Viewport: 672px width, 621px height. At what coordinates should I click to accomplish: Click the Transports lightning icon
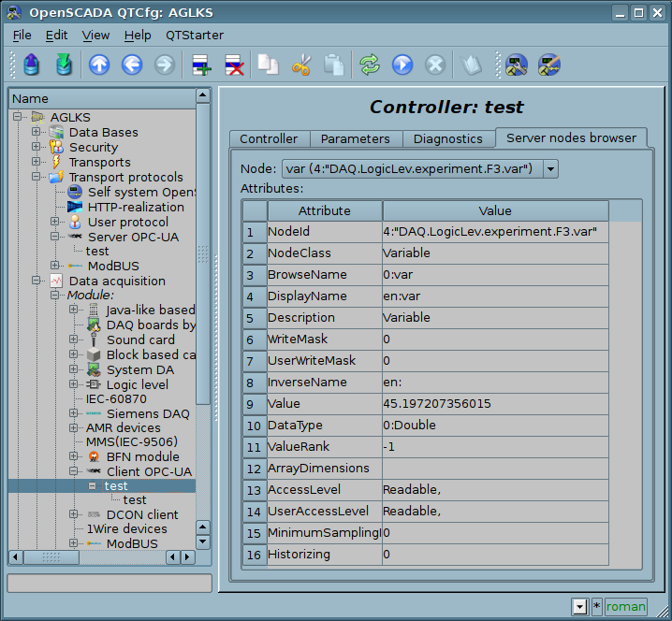(x=56, y=162)
